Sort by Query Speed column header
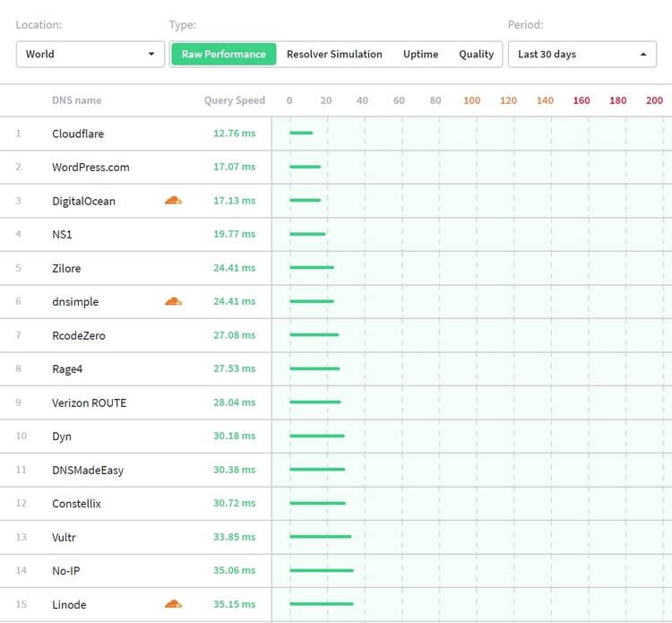The width and height of the screenshot is (672, 623). 235,100
